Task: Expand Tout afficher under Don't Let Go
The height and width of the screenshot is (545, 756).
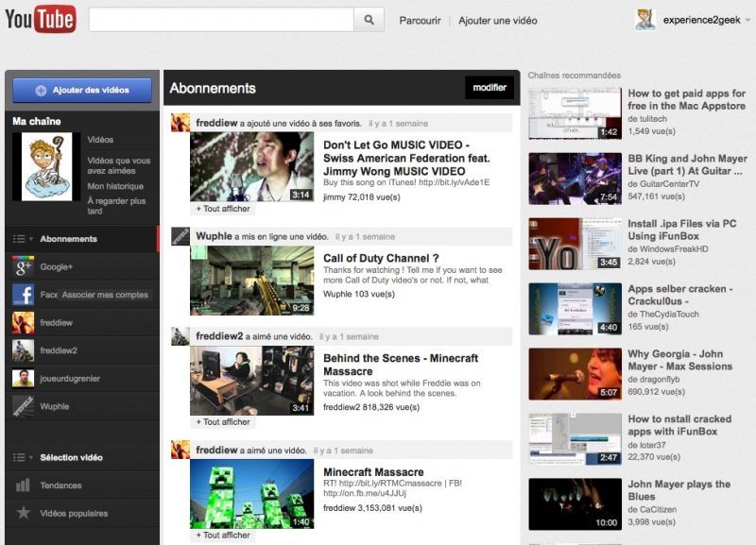Action: 223,209
